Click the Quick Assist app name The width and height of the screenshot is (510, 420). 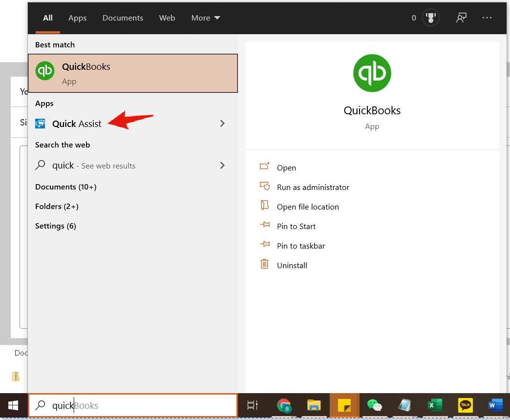click(x=77, y=124)
